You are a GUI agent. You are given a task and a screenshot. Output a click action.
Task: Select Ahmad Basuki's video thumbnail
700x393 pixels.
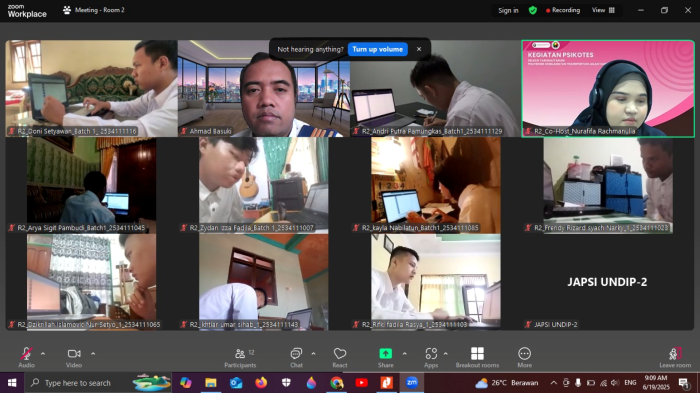pos(264,88)
